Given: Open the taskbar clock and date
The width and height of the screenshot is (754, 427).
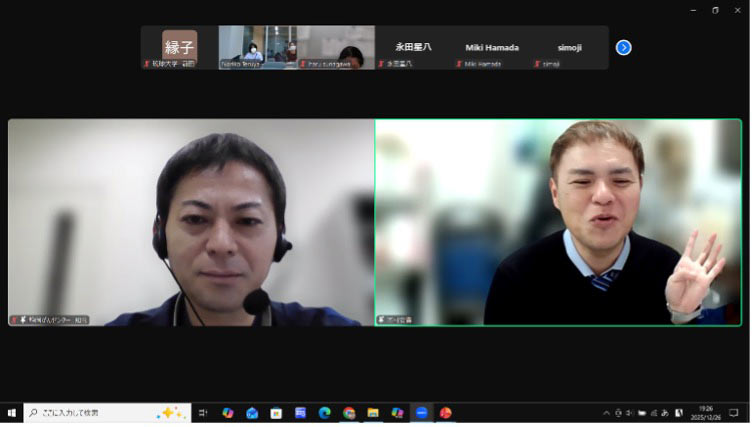Looking at the screenshot, I should click(706, 413).
